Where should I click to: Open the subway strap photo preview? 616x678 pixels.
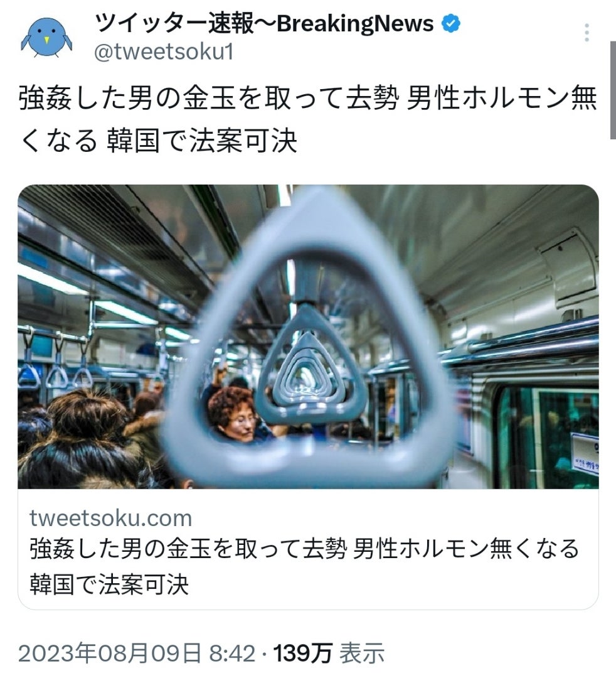[308, 336]
